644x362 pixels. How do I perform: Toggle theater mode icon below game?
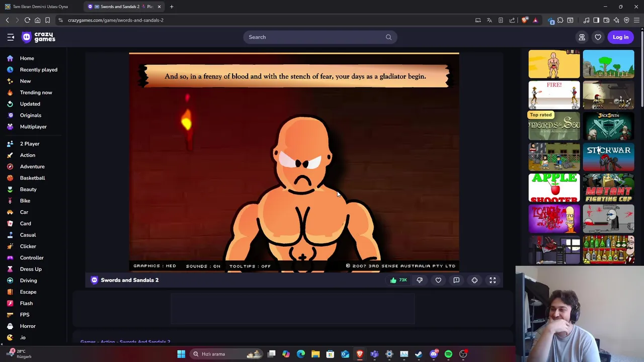point(474,280)
